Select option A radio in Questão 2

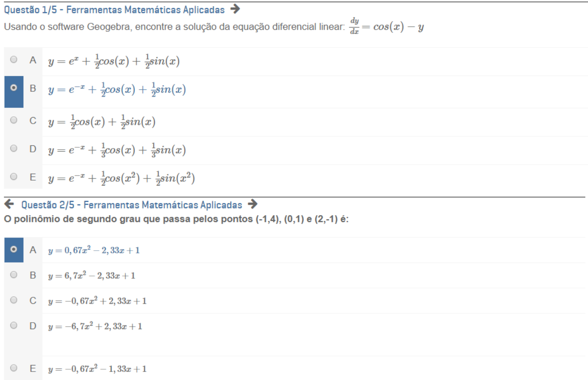[14, 249]
